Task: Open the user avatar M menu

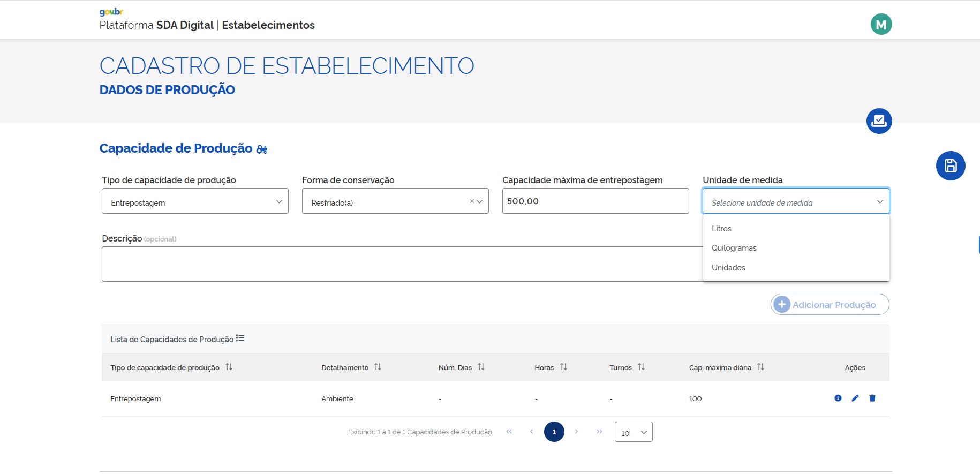Action: (881, 24)
